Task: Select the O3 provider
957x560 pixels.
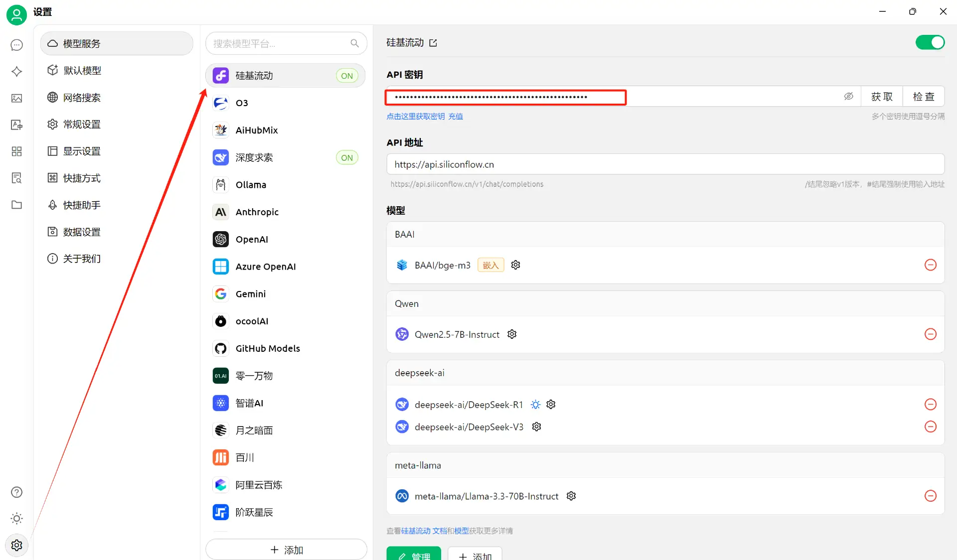Action: point(286,103)
